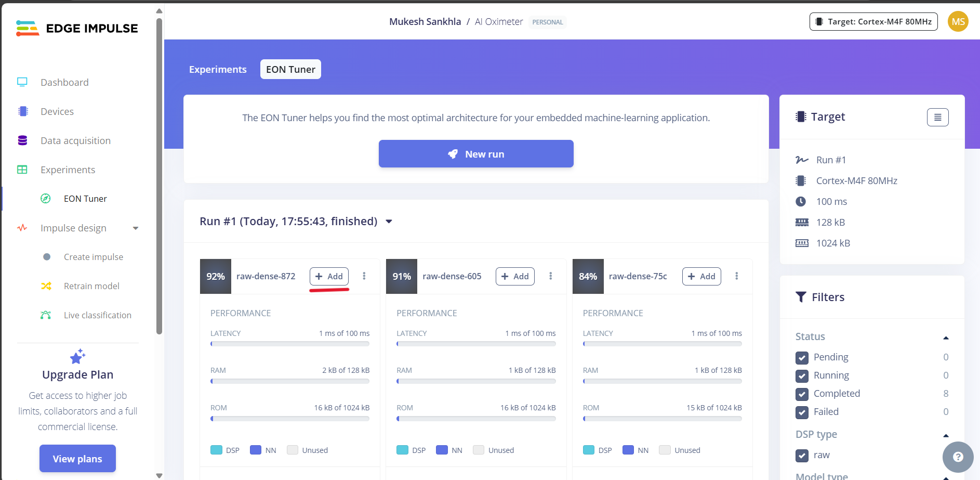Open Create impulse
The image size is (980, 480).
[94, 257]
